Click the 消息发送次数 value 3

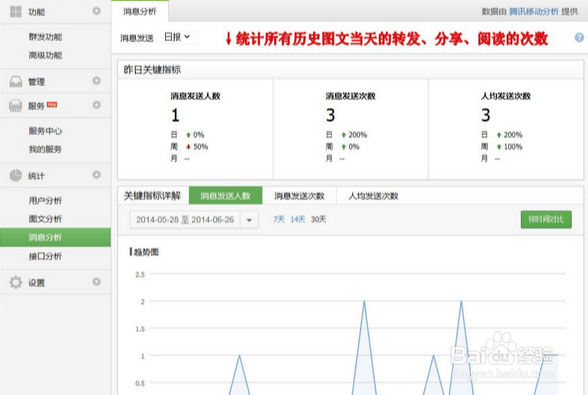click(330, 115)
